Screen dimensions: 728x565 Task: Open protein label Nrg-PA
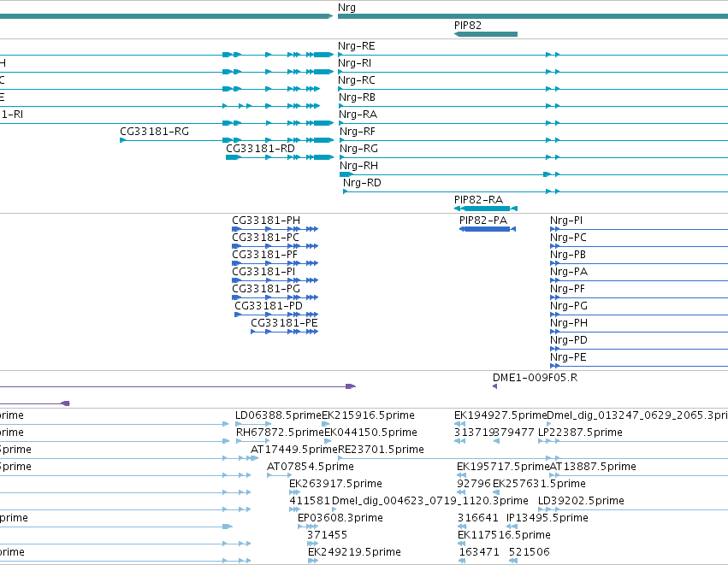point(568,272)
